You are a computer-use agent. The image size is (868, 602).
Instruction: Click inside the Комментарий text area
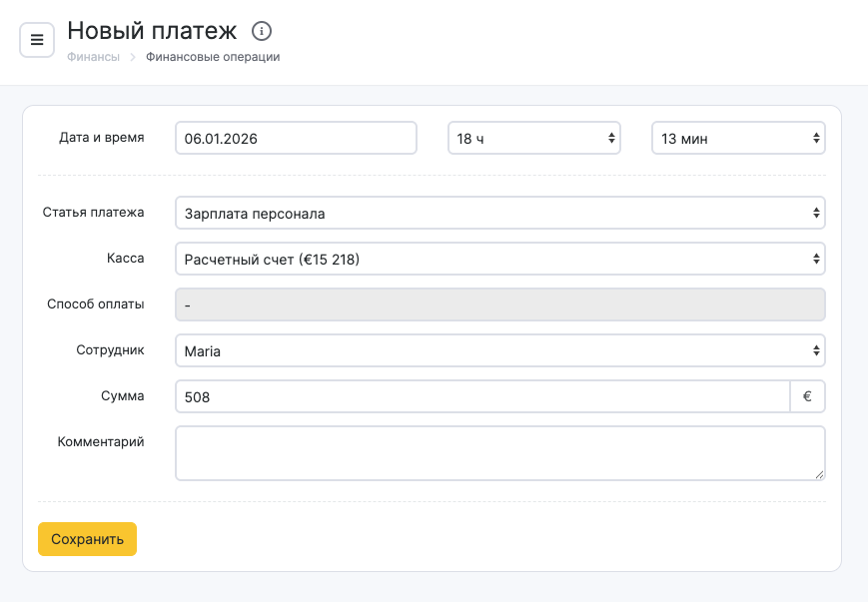499,453
